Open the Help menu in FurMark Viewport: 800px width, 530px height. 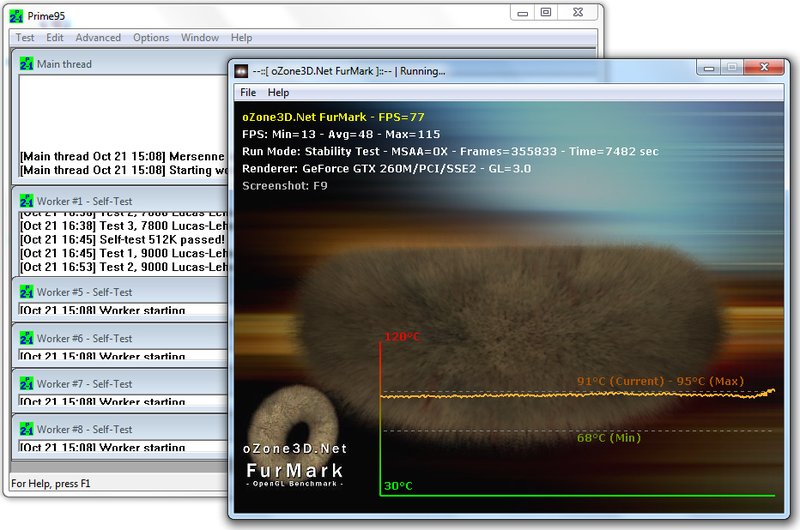click(279, 93)
